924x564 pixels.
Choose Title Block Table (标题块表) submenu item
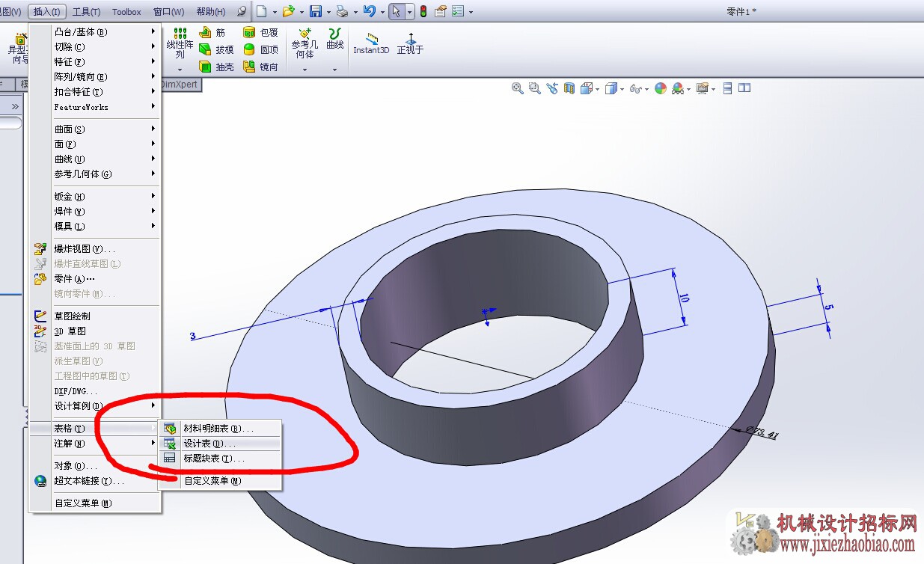pyautogui.click(x=220, y=459)
